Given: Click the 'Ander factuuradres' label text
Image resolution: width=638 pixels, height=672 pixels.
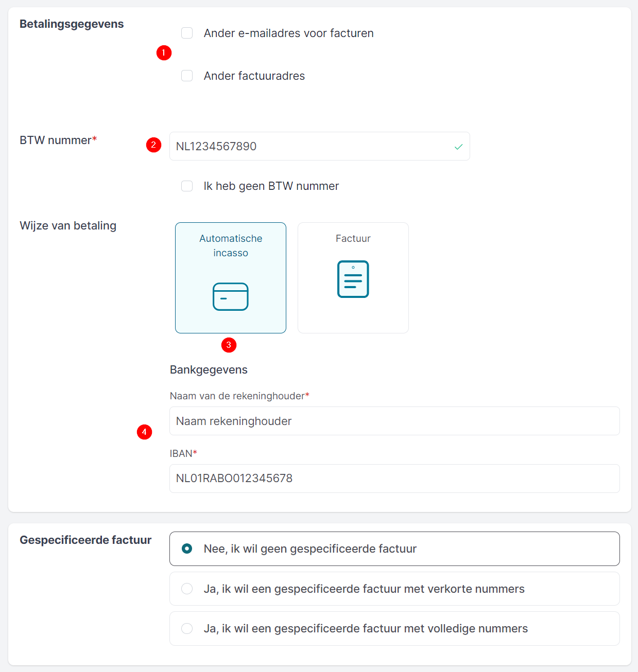Looking at the screenshot, I should pos(254,76).
